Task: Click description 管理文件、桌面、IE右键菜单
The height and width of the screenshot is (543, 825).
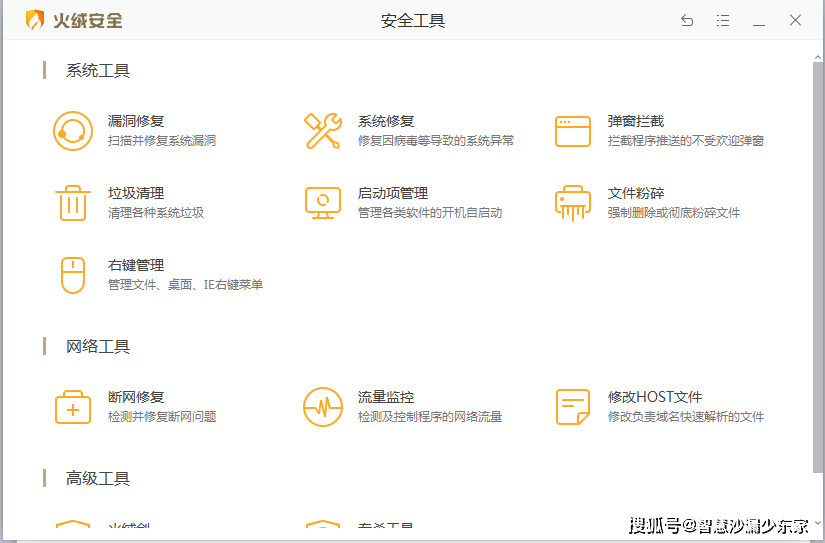Action: pos(185,285)
